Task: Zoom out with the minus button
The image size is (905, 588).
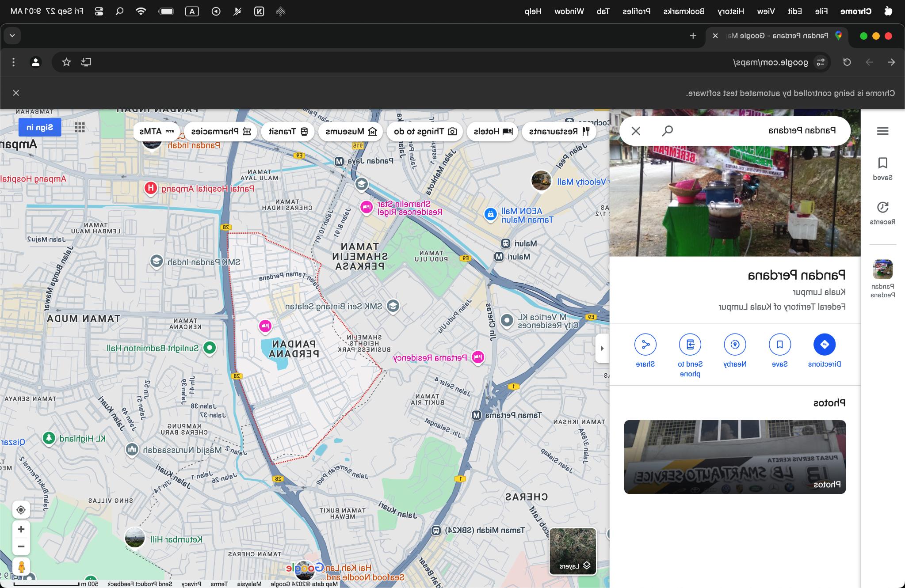Action: click(x=21, y=546)
